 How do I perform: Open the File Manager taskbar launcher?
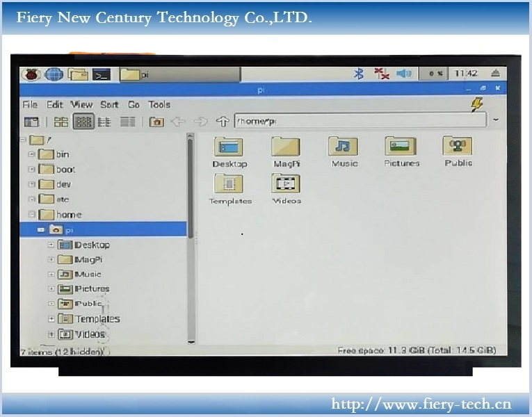pyautogui.click(x=78, y=74)
